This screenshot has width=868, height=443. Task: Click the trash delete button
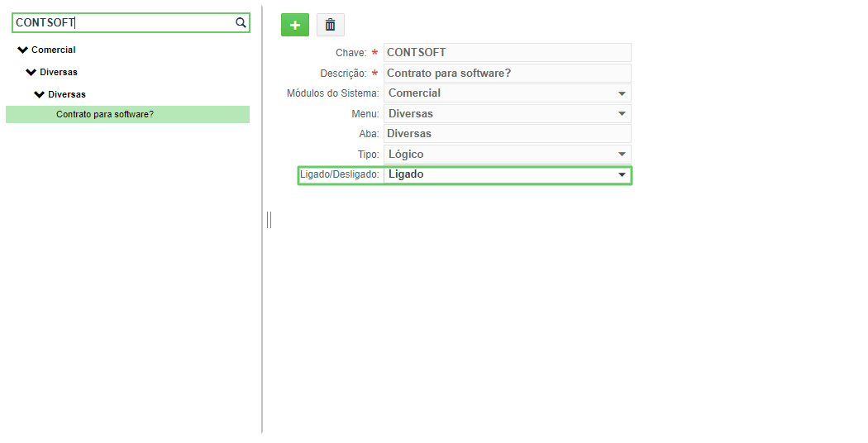331,25
